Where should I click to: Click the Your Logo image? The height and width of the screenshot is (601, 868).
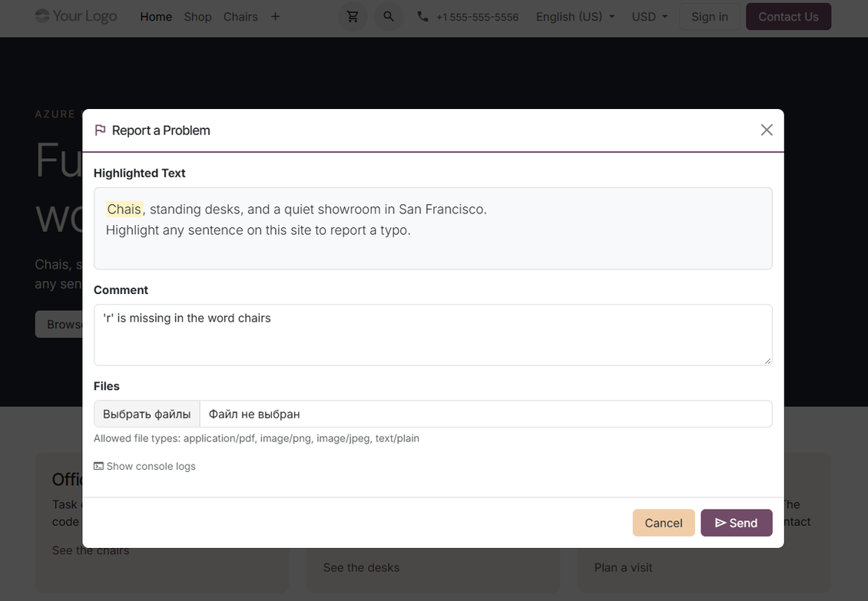point(76,16)
